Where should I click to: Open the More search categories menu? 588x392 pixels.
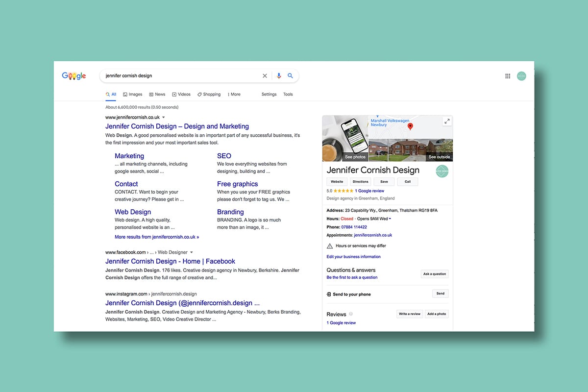[234, 95]
